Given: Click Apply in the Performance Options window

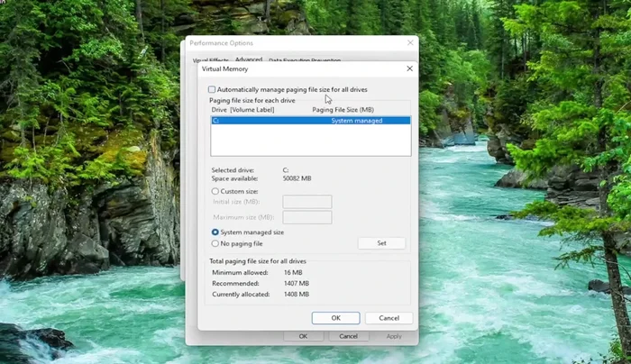Looking at the screenshot, I should pos(394,336).
